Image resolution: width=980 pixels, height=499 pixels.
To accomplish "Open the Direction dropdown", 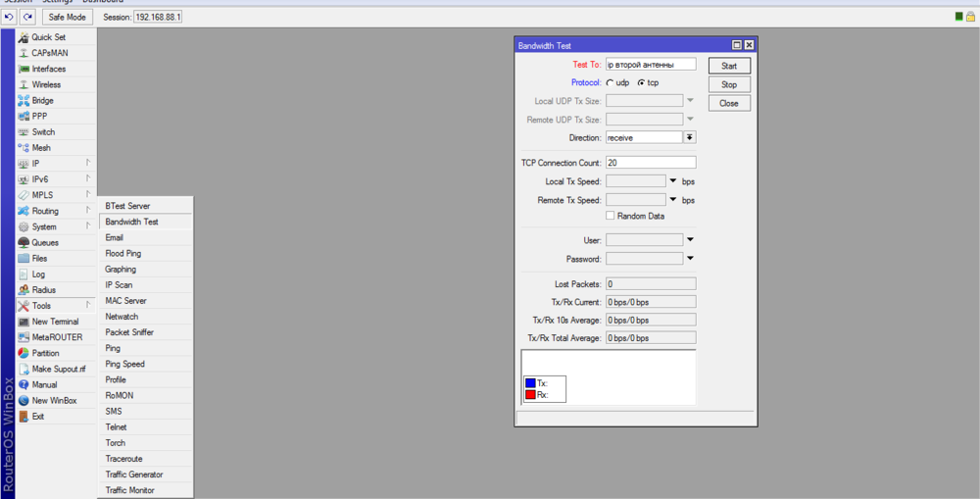I will point(689,138).
